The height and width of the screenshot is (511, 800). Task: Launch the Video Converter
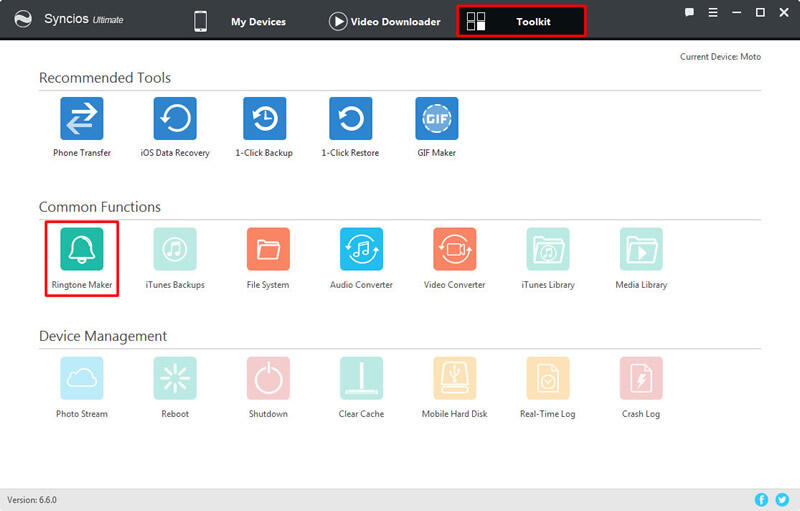pos(455,250)
